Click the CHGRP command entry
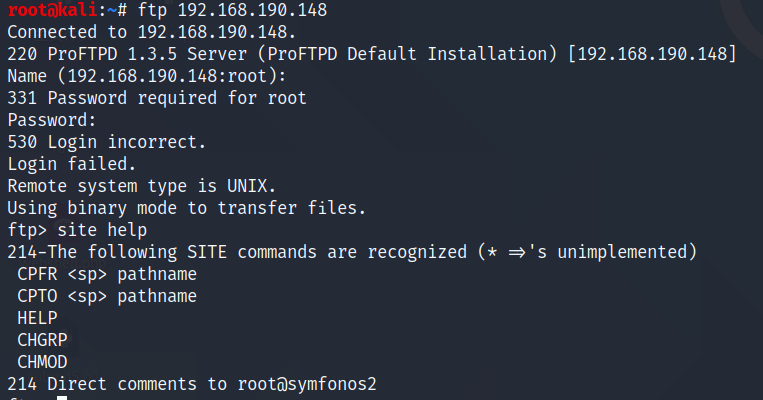Viewport: 763px width, 400px height. pyautogui.click(x=42, y=340)
